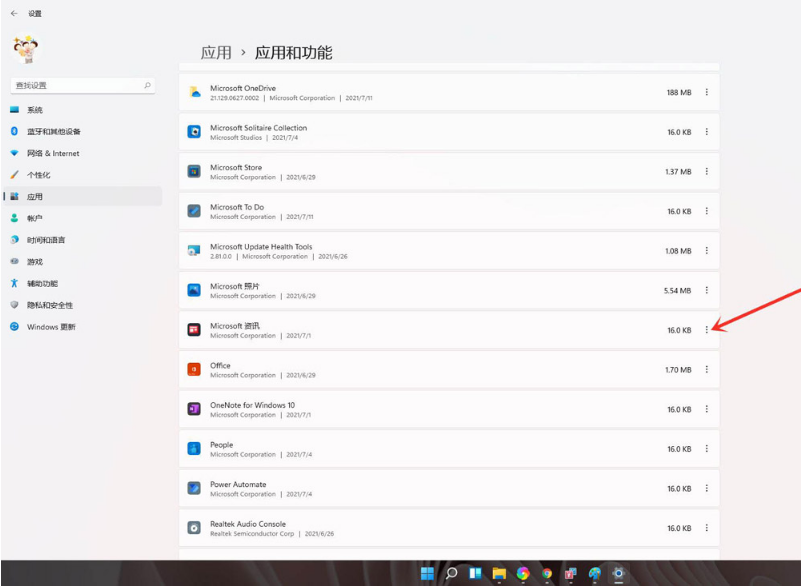Open more options for Realtek Audio Console
Screen dimensions: 802x587
coord(706,528)
